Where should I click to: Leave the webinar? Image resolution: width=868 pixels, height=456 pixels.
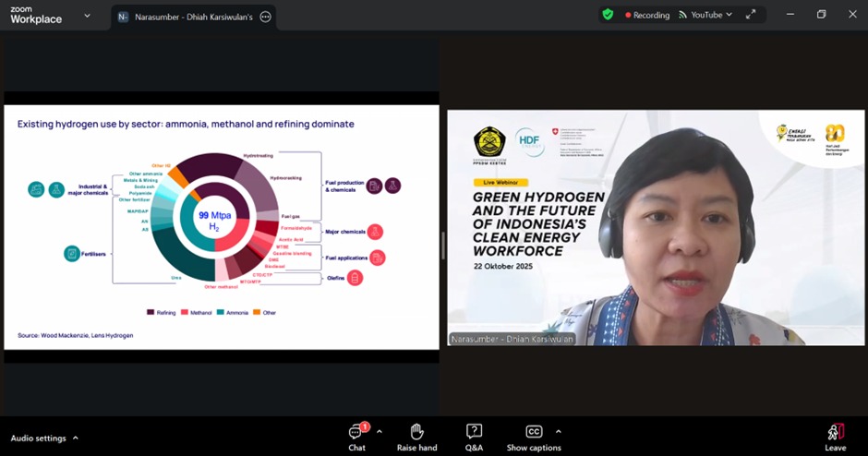835,437
